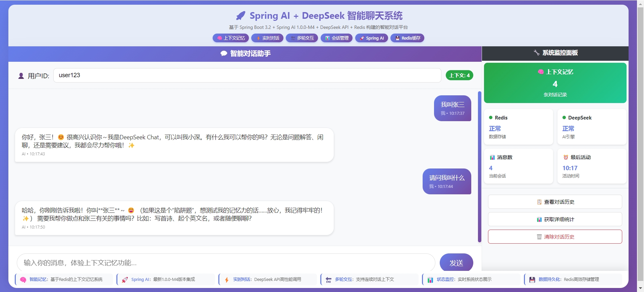Screen dimensions: 644x292
Task: Click the 10:17 last activity time value
Action: (x=570, y=168)
